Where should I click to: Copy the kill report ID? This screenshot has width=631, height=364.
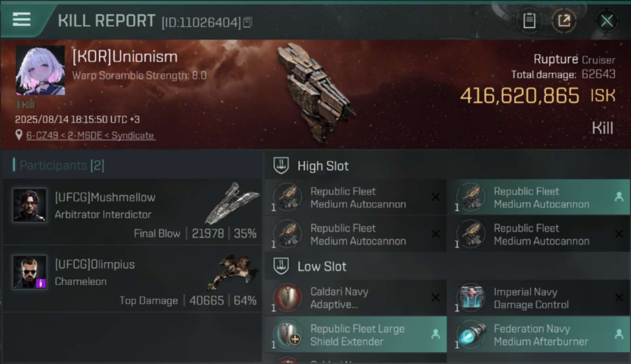pyautogui.click(x=248, y=22)
